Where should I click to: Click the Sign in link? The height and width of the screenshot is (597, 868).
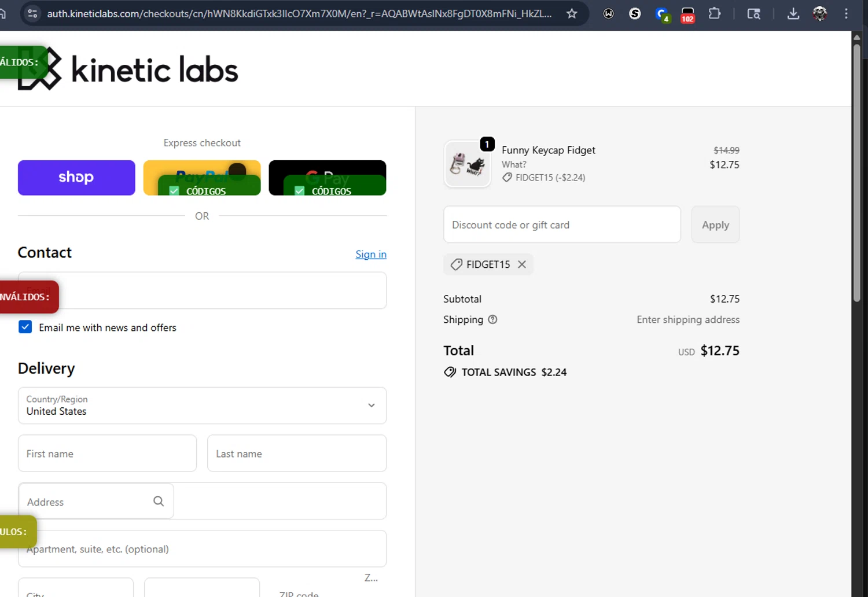point(371,254)
